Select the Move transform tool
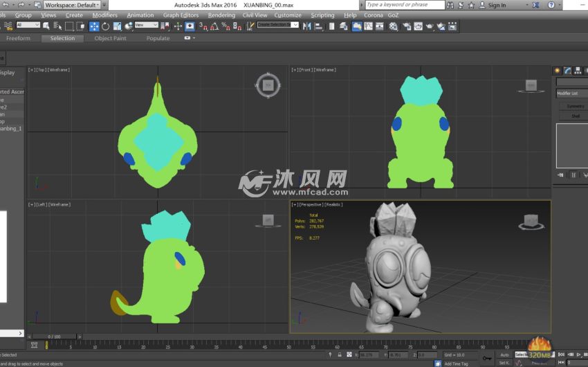The image size is (588, 367). pos(94,26)
